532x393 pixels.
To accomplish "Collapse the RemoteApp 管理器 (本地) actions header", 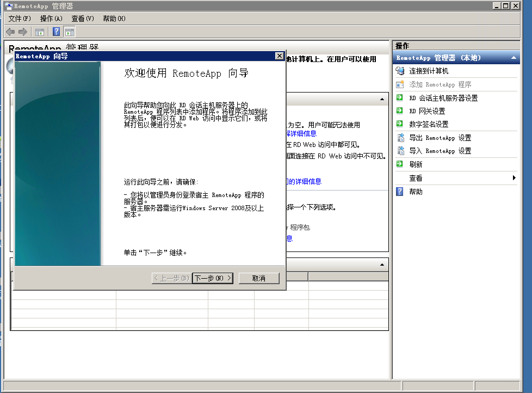I will coord(514,58).
